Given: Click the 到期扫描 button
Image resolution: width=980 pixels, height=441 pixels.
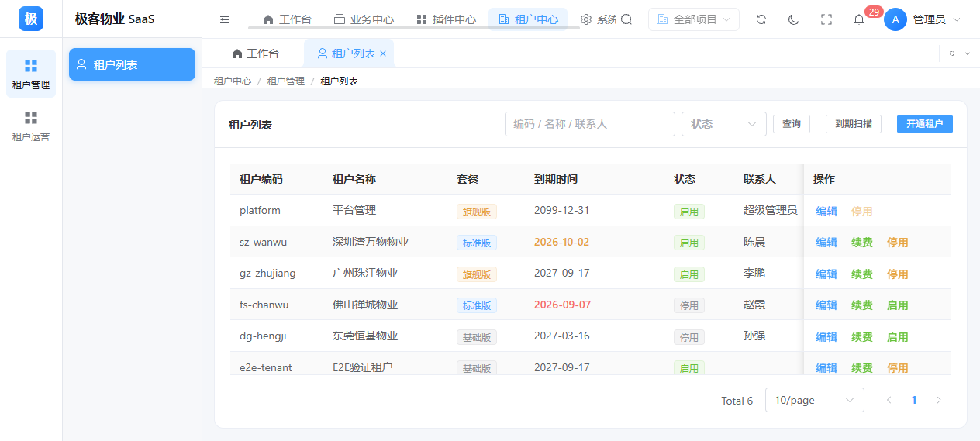Looking at the screenshot, I should (854, 124).
